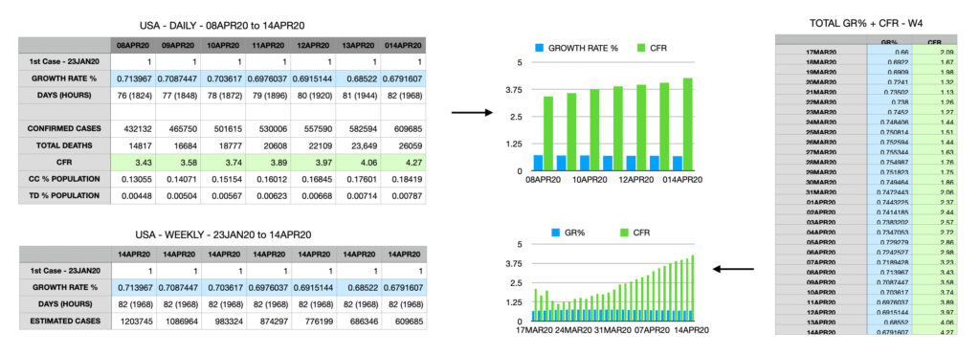Click the confirmed cases cell 609685 in daily table
The width and height of the screenshot is (980, 355).
403,128
